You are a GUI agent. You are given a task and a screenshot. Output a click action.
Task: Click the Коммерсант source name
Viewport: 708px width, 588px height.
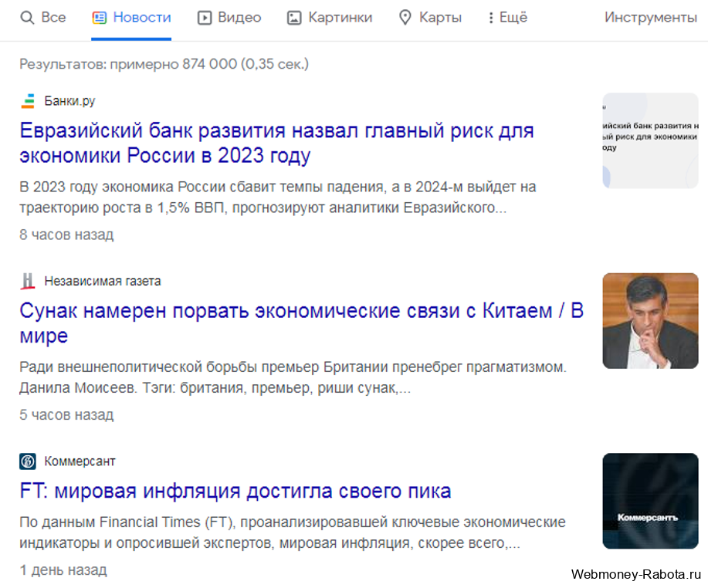click(80, 461)
